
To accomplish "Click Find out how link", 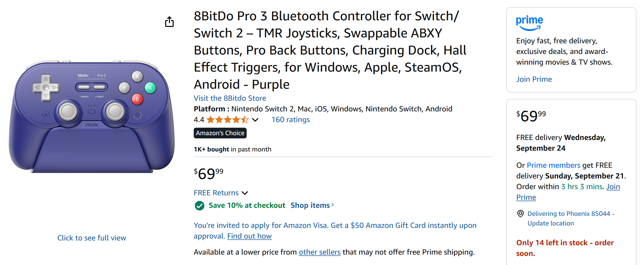I will [x=249, y=236].
